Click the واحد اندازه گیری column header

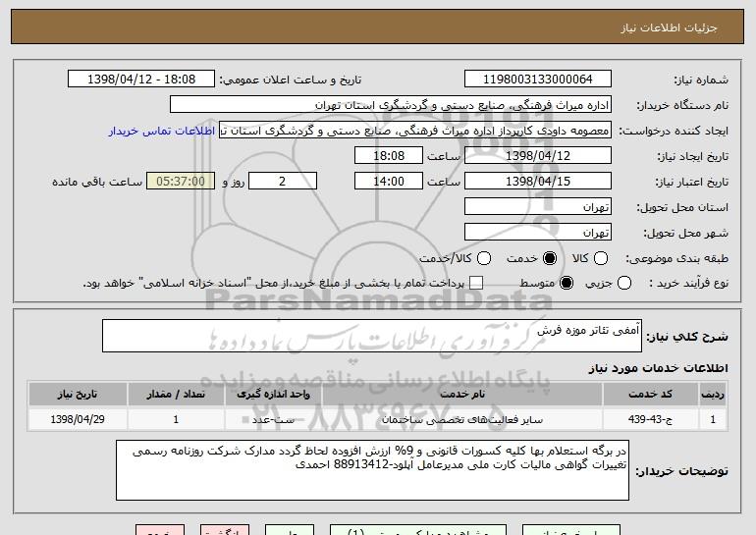[x=273, y=395]
